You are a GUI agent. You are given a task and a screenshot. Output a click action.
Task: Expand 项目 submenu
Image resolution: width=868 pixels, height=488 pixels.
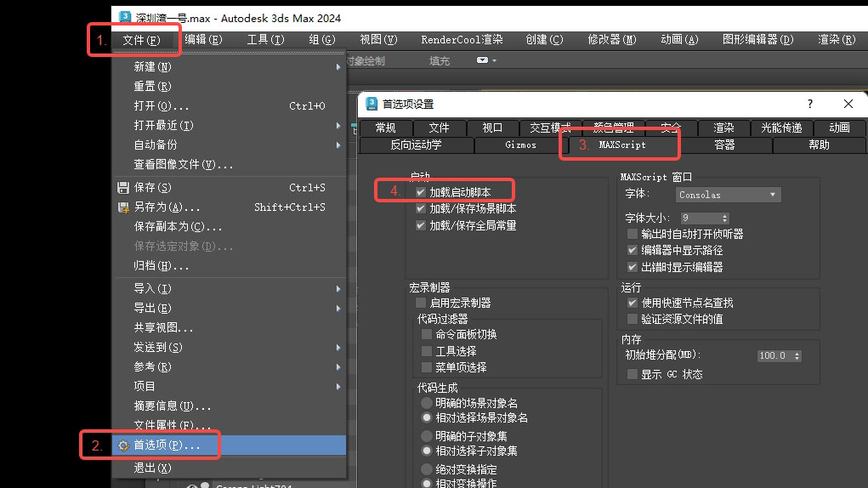coord(338,386)
